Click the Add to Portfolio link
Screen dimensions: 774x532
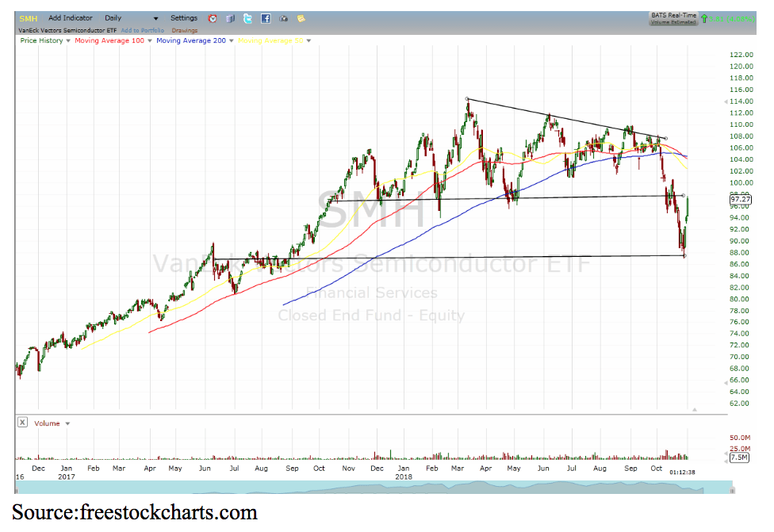(x=142, y=31)
